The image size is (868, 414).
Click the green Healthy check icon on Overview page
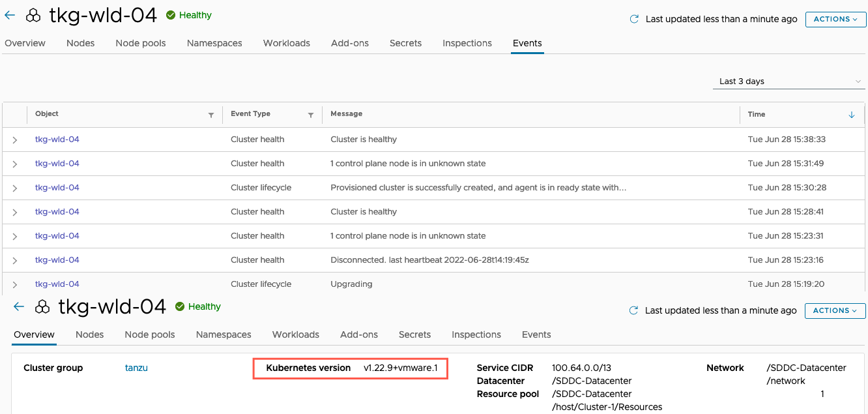click(x=180, y=306)
